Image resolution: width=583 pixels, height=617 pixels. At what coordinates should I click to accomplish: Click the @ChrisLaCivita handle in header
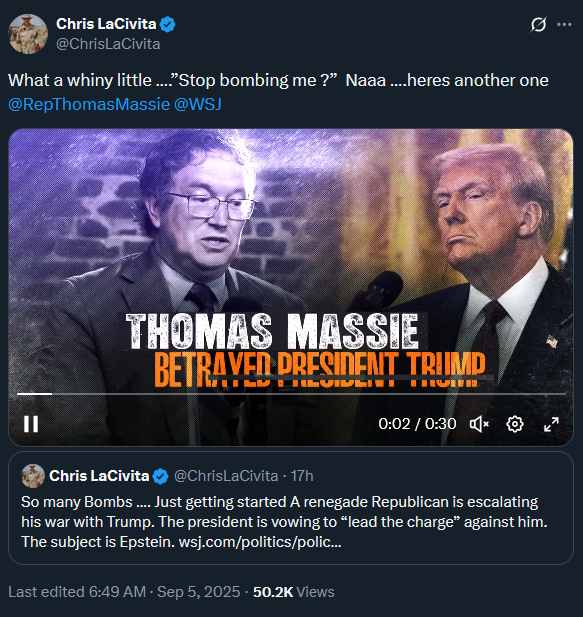(108, 44)
